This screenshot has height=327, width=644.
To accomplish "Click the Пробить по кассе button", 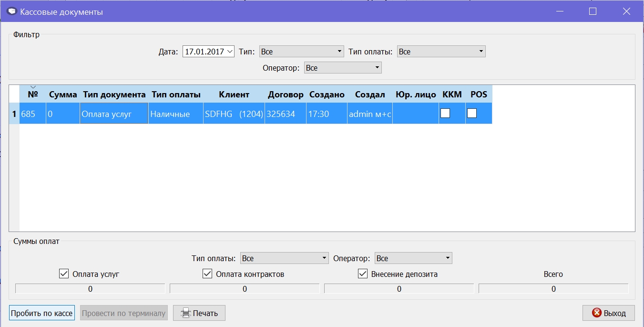I will tap(42, 313).
